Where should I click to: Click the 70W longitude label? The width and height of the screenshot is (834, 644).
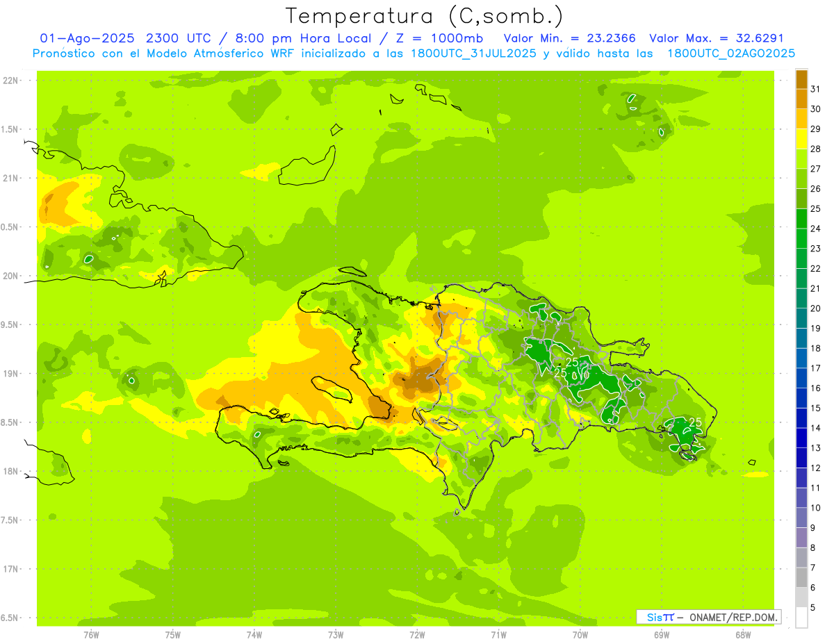click(x=580, y=635)
